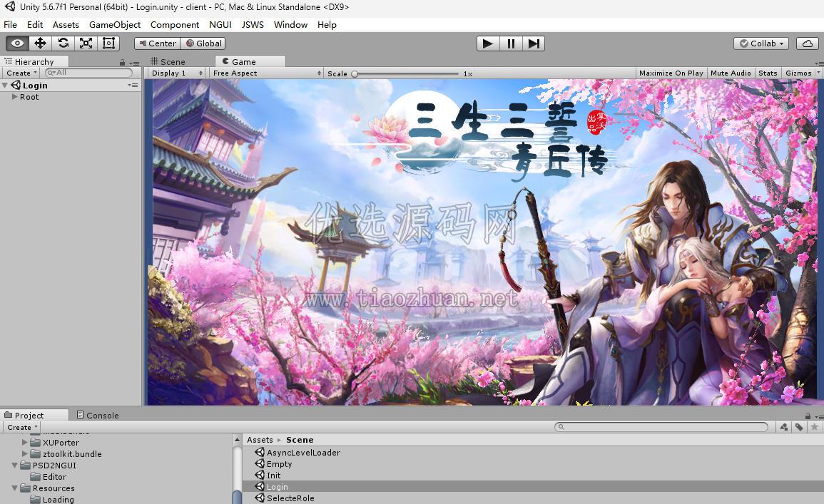The width and height of the screenshot is (824, 504).
Task: Select the AsyncLevelLoader scene asset
Action: point(533,453)
